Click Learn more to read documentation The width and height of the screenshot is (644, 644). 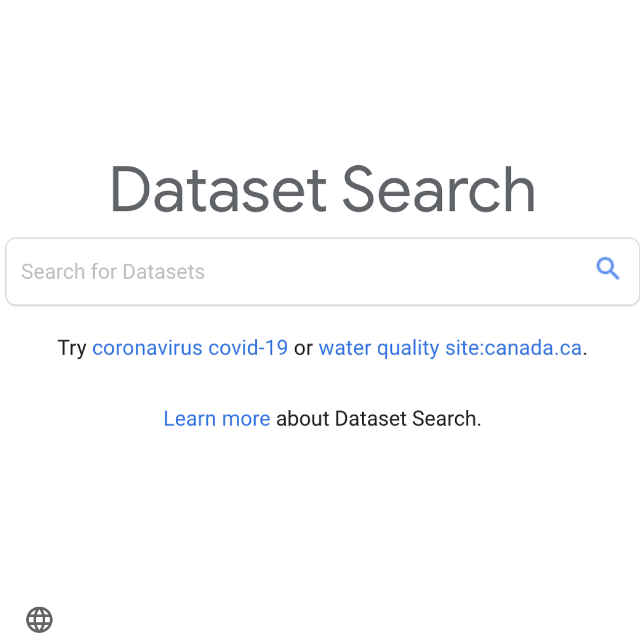pos(217,418)
